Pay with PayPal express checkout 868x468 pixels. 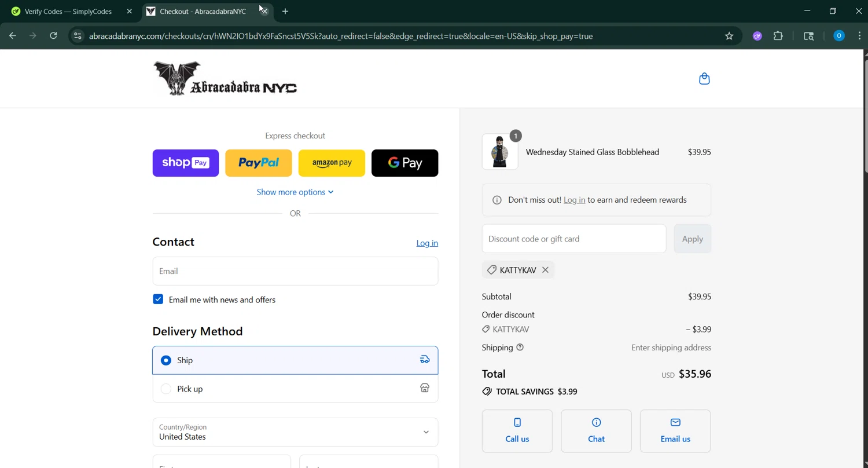[x=259, y=163]
